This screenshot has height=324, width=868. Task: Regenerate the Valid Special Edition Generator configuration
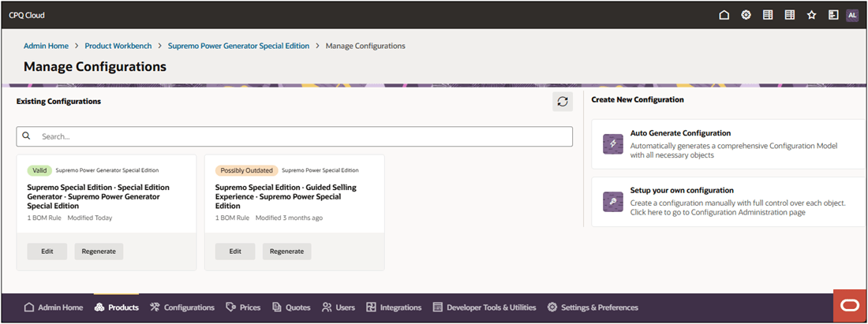(99, 251)
